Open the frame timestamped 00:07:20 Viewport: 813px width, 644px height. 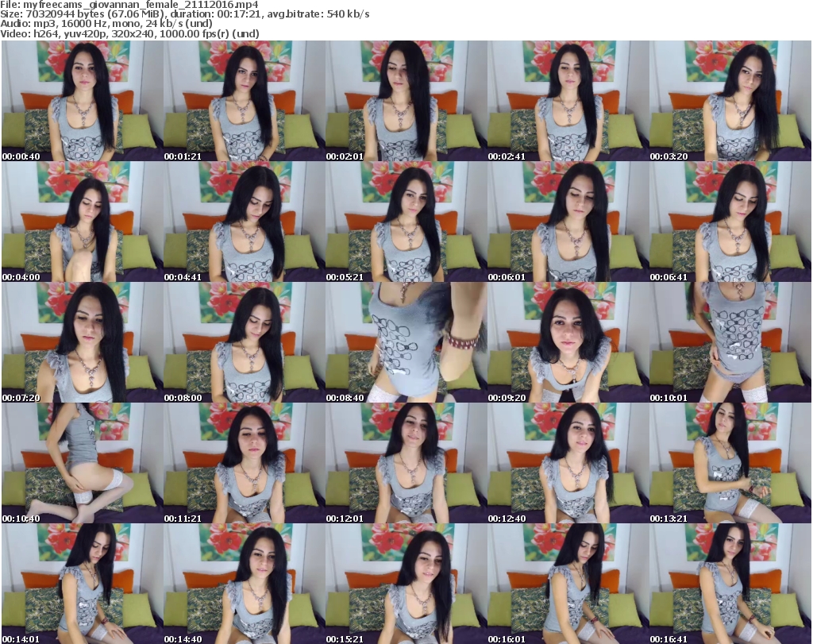(82, 343)
